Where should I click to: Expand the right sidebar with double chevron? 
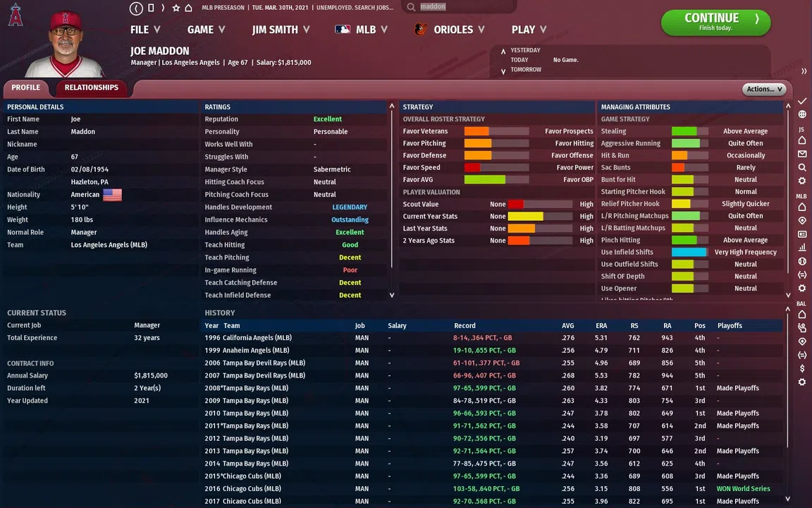(x=804, y=71)
